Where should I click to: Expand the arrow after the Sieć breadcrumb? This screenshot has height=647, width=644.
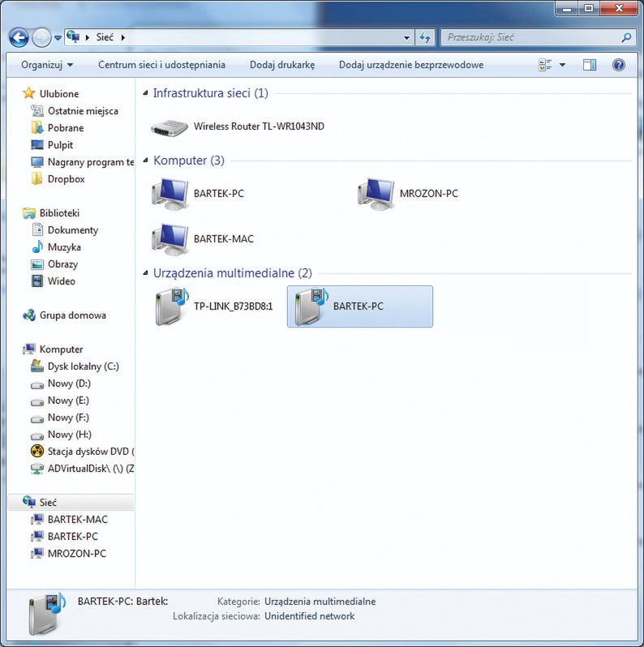click(123, 37)
